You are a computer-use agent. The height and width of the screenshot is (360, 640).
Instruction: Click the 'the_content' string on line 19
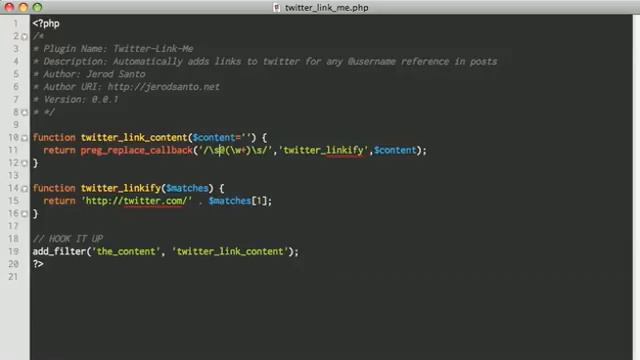click(x=126, y=251)
